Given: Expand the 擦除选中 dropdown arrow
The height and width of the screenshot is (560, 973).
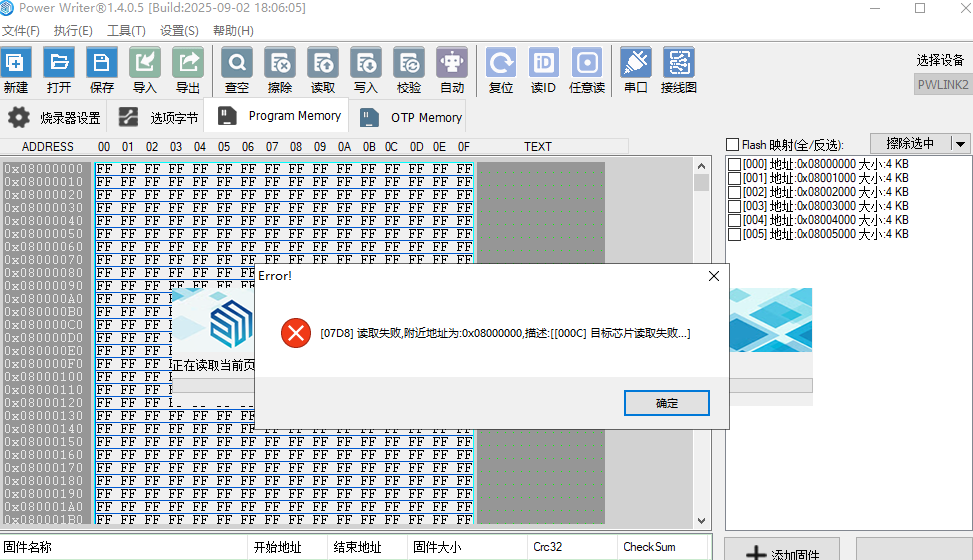Looking at the screenshot, I should (961, 144).
